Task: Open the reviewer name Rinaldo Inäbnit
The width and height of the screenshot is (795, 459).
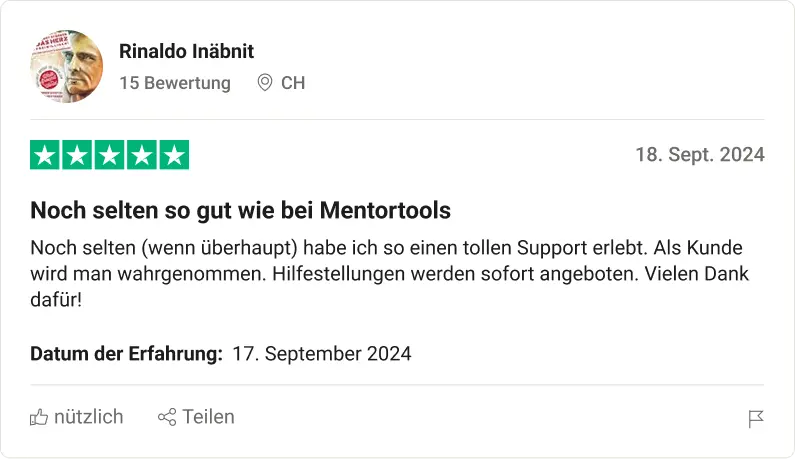Action: pos(186,51)
